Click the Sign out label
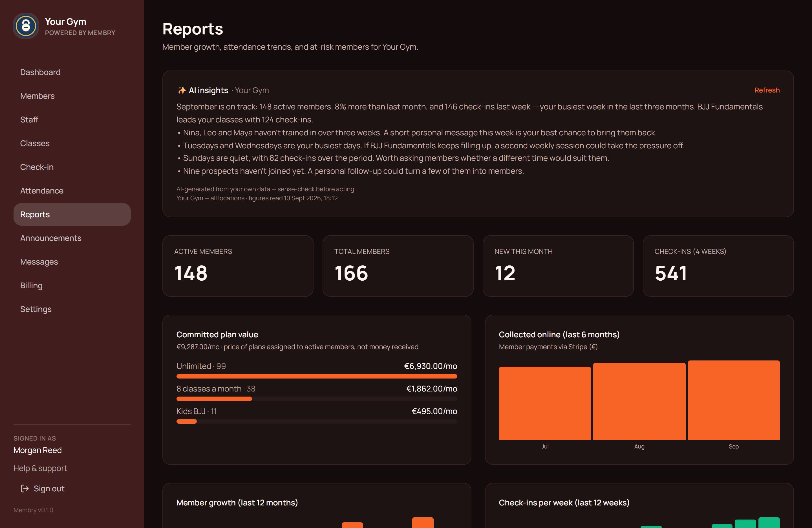This screenshot has width=812, height=528. (x=49, y=489)
